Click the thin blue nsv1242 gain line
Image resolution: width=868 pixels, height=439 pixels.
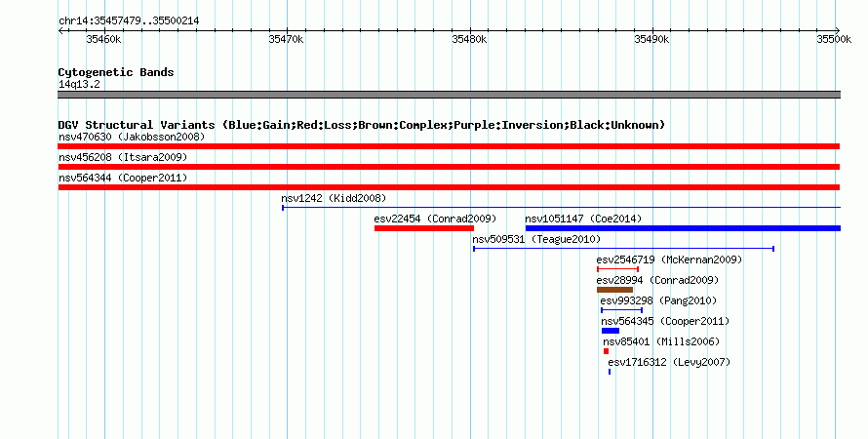(562, 208)
